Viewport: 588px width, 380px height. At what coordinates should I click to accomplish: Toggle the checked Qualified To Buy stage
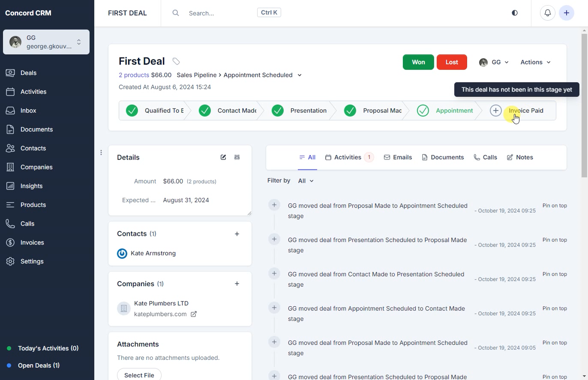pos(132,110)
